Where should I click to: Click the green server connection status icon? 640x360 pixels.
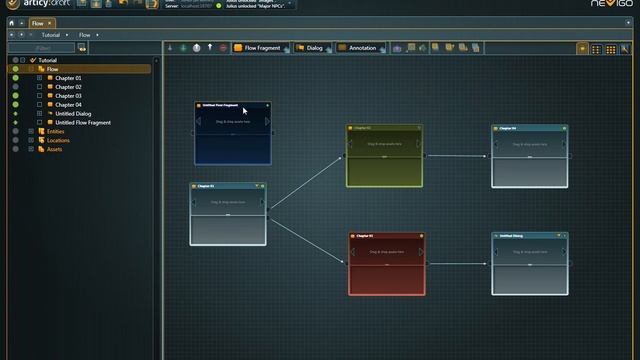219,6
